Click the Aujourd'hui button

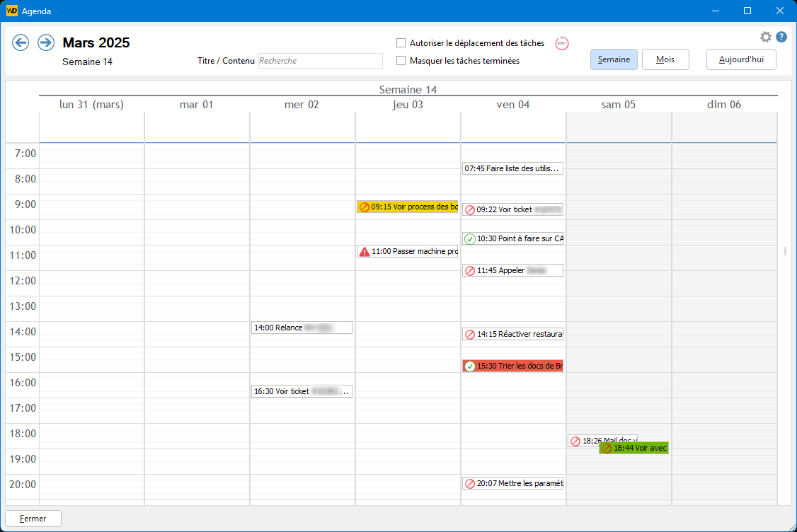(x=741, y=59)
